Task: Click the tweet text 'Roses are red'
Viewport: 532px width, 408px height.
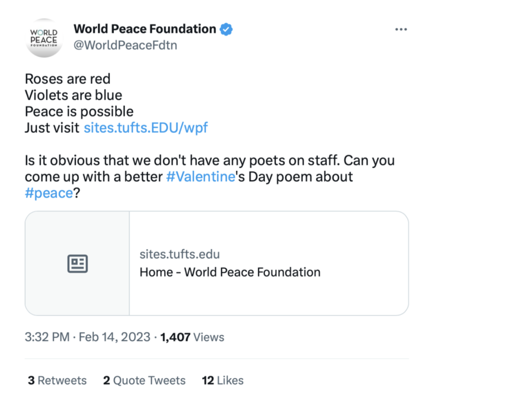Action: click(68, 79)
